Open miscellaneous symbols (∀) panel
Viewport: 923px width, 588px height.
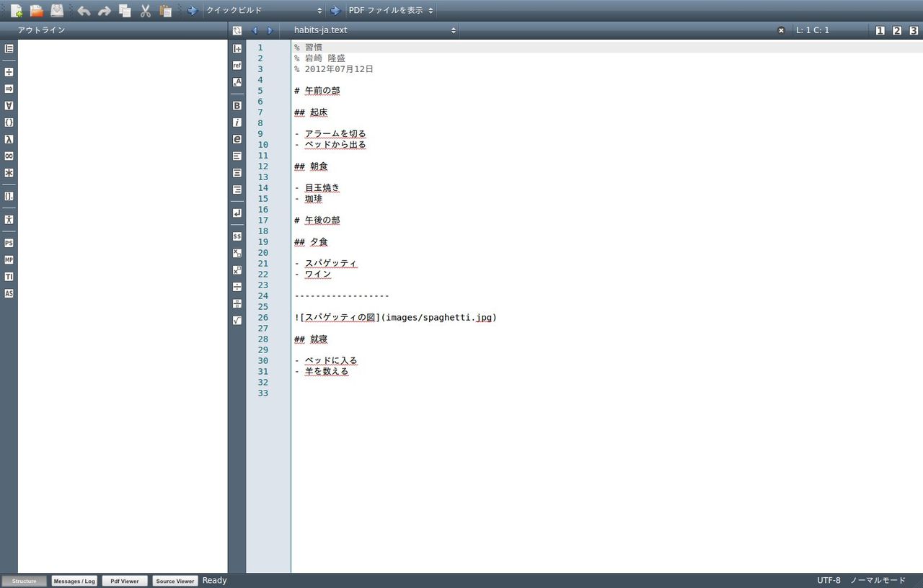9,106
